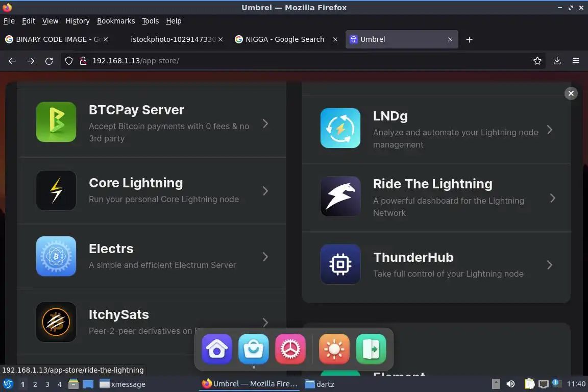Expand Core Lightning details chevron
This screenshot has height=392, width=588.
[x=265, y=190]
